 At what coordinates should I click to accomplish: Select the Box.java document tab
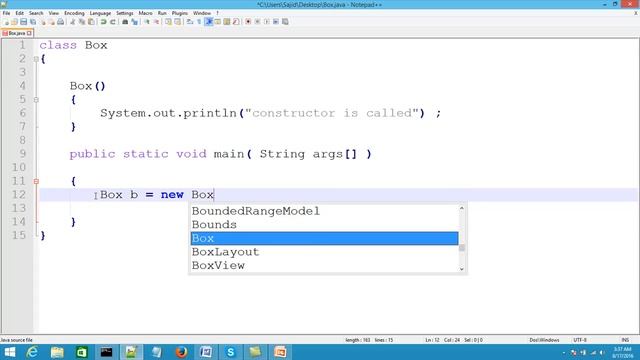[x=17, y=33]
